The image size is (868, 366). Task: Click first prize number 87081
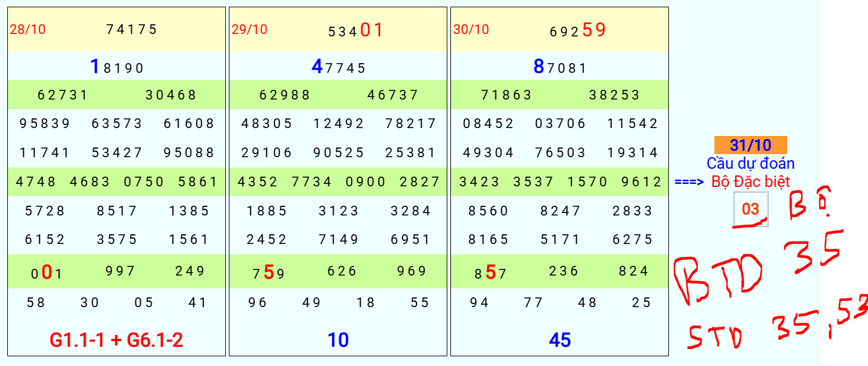click(x=560, y=67)
